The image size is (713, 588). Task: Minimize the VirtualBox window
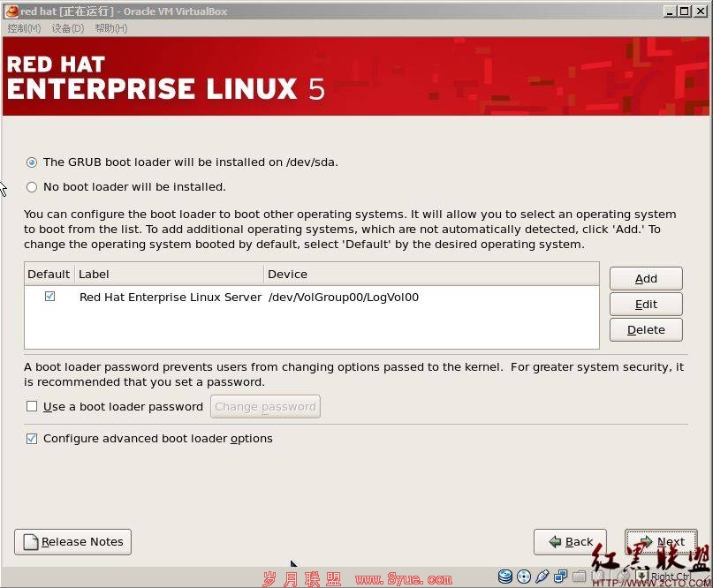click(x=669, y=11)
